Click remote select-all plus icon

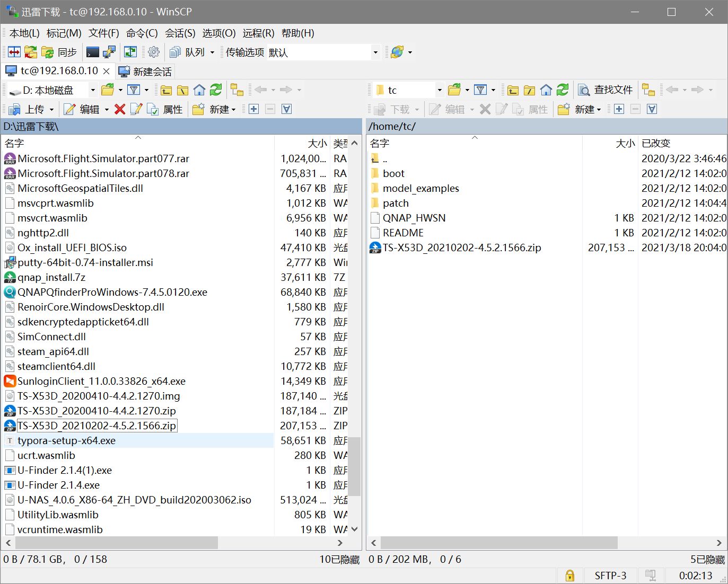pos(619,109)
